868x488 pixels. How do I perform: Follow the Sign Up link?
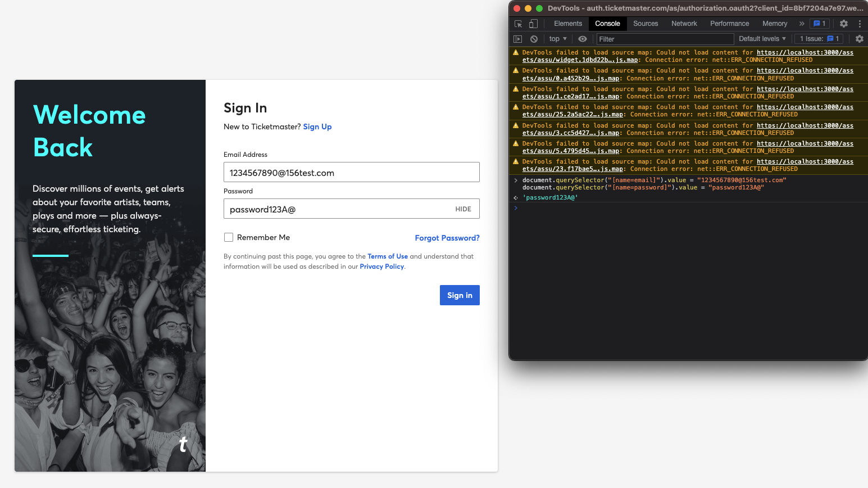(x=317, y=126)
